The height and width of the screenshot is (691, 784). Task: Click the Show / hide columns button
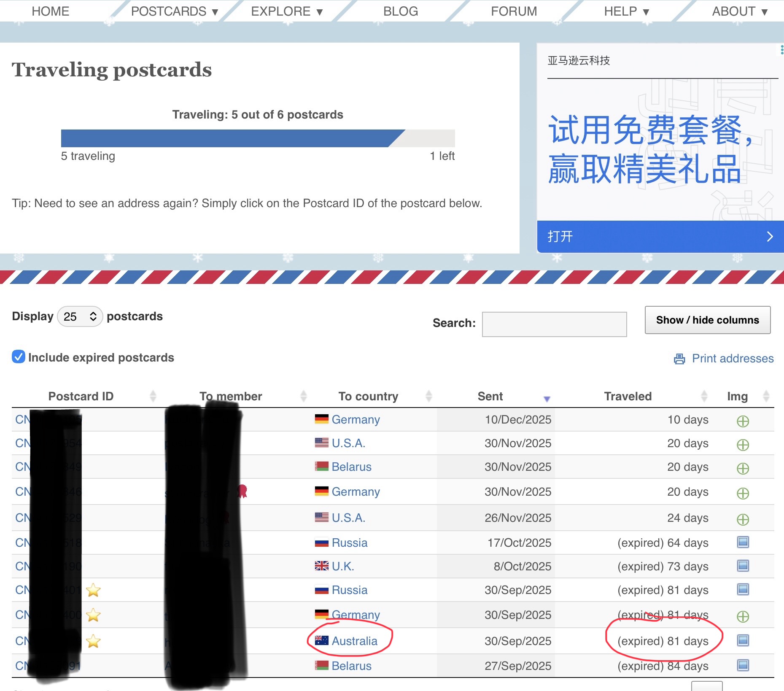point(707,320)
